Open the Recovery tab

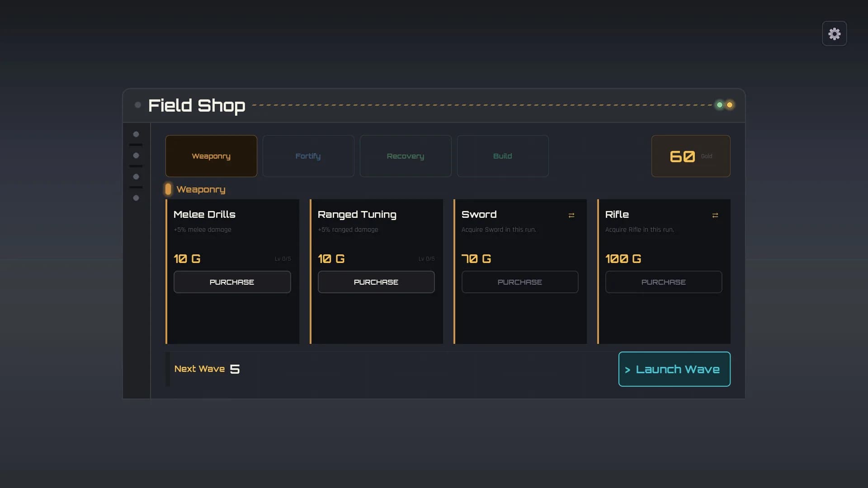[x=406, y=156]
